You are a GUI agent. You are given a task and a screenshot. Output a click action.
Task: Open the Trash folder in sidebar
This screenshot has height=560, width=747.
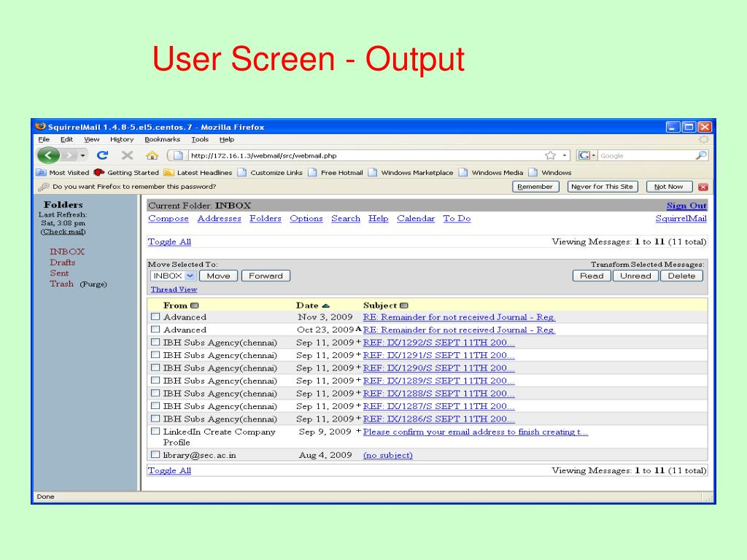(61, 284)
